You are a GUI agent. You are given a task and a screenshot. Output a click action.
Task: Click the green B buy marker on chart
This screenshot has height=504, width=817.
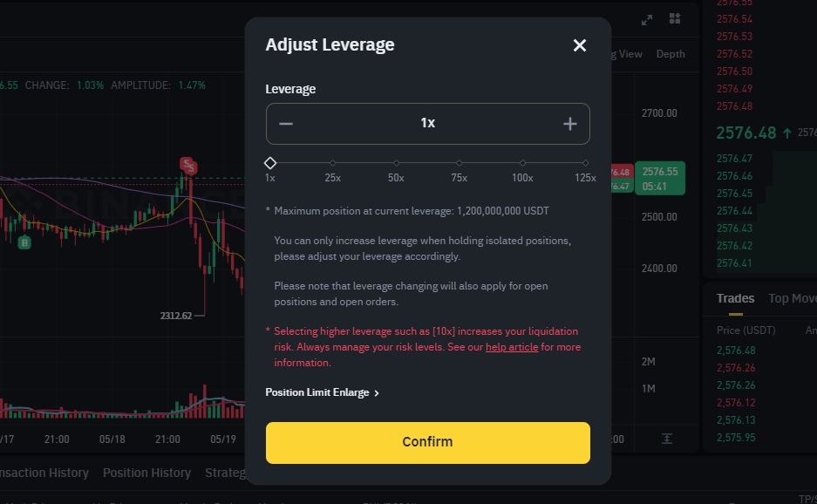pyautogui.click(x=24, y=242)
